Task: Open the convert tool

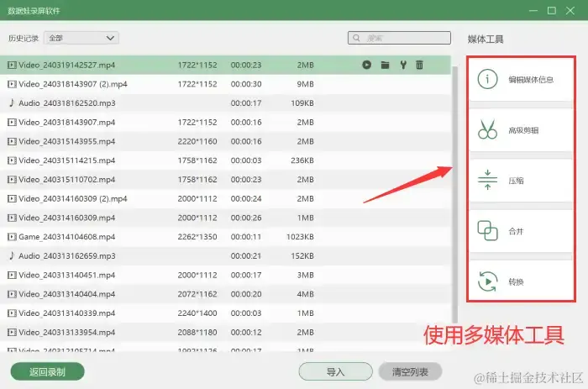Action: click(521, 281)
